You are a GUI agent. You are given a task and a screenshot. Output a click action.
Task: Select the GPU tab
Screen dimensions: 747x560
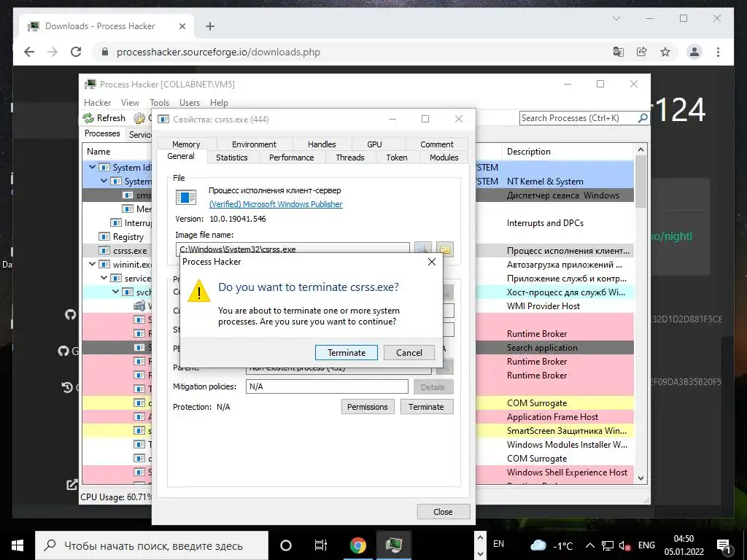pyautogui.click(x=374, y=144)
